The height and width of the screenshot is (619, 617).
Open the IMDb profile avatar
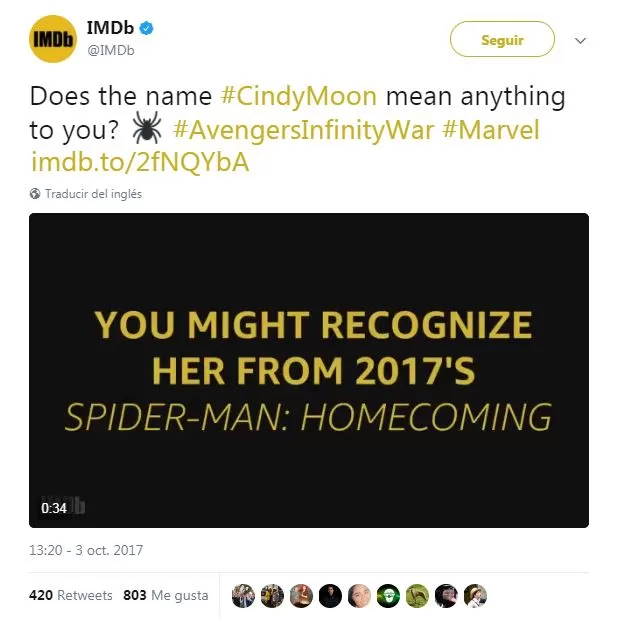point(53,39)
